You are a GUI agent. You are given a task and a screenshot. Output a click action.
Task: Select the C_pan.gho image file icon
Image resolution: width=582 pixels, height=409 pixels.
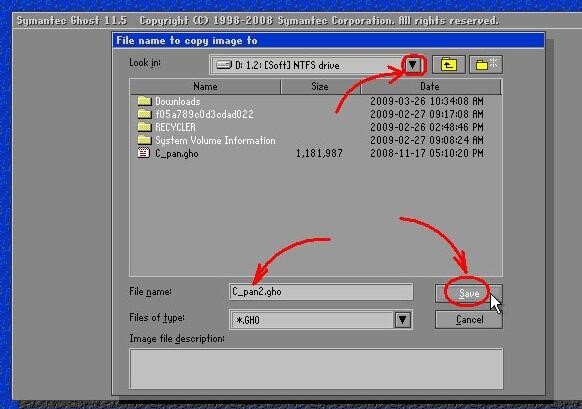144,153
